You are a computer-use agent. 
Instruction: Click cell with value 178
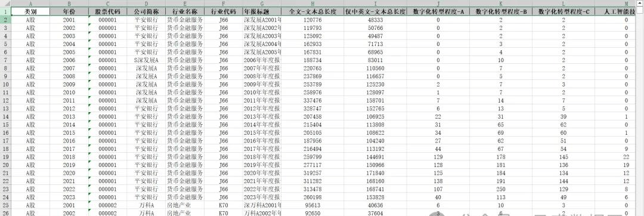[x=501, y=157]
